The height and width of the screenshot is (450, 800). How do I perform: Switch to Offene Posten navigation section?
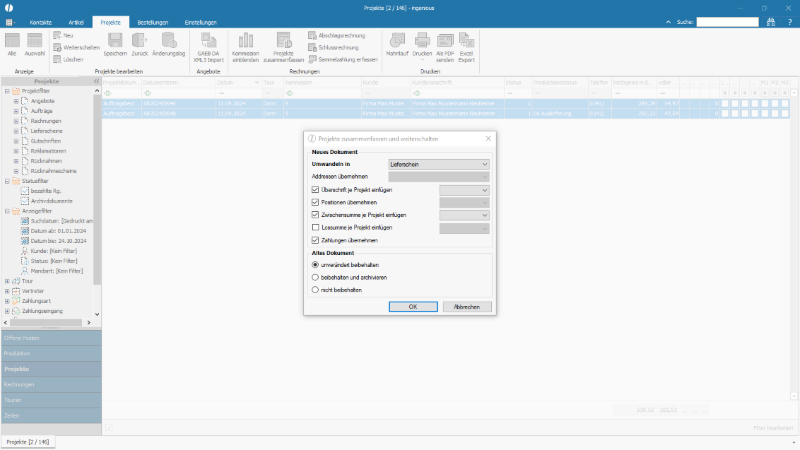coord(51,338)
